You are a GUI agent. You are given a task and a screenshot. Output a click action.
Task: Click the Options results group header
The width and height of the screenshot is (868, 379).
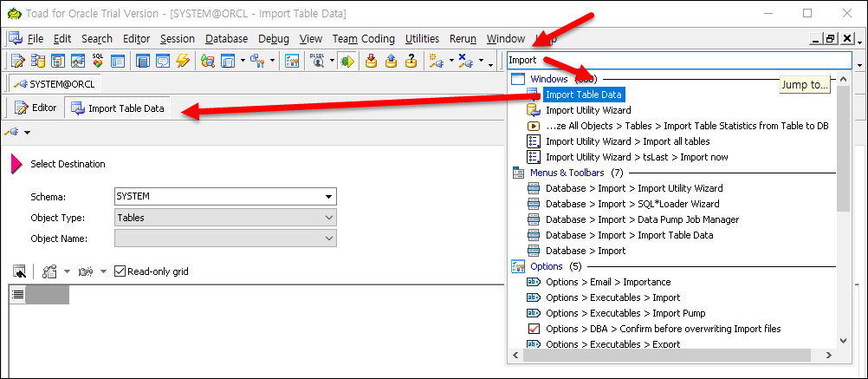click(x=547, y=266)
